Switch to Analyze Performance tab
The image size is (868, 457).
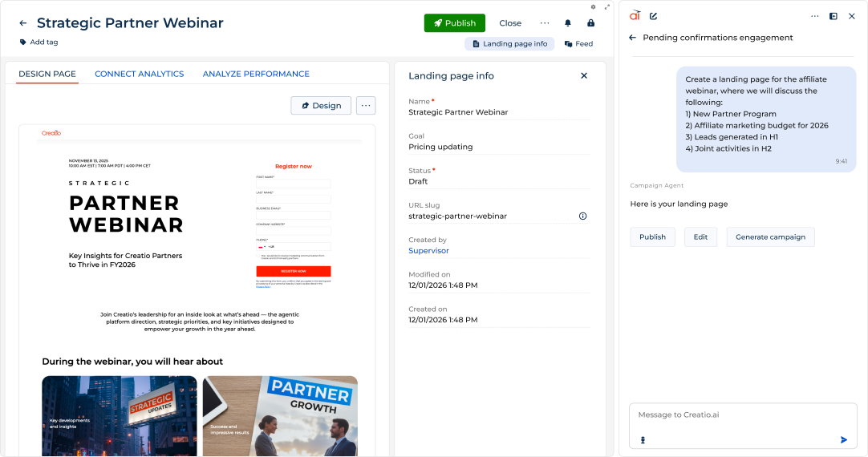(256, 74)
